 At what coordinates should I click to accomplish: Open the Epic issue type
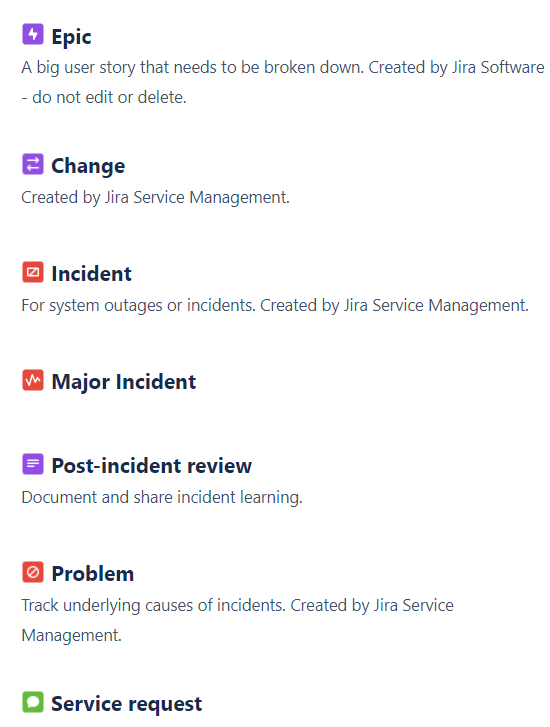71,37
